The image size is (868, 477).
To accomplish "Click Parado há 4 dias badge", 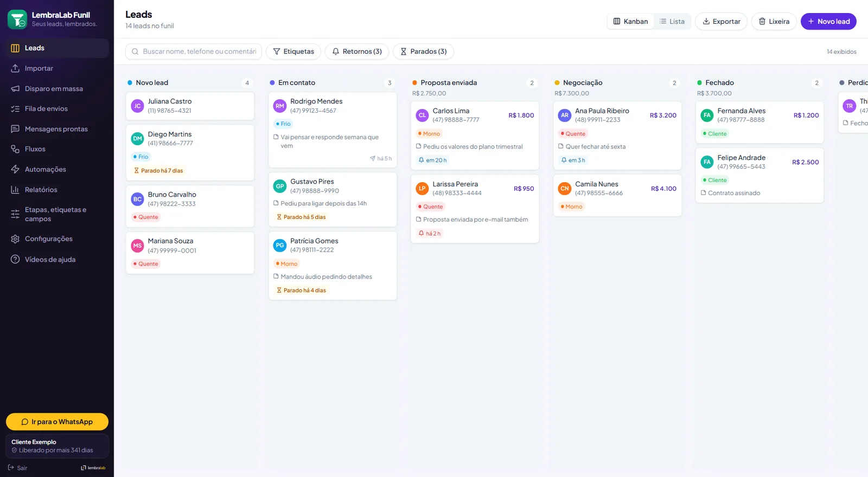I will pyautogui.click(x=301, y=291).
